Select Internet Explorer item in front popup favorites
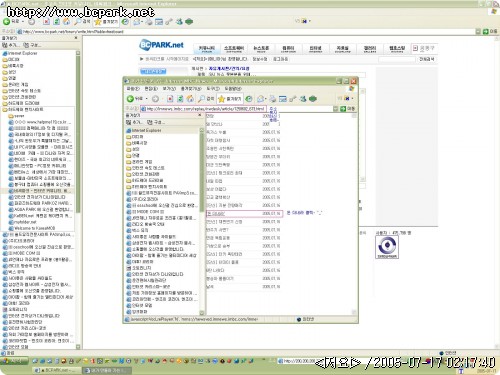 (x=144, y=130)
